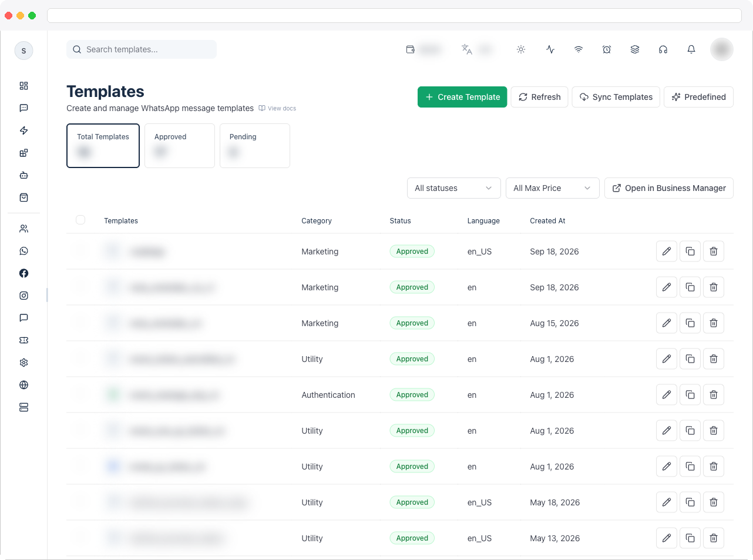Click the translate language icon
Screen dimensions: 753x560
tap(467, 49)
